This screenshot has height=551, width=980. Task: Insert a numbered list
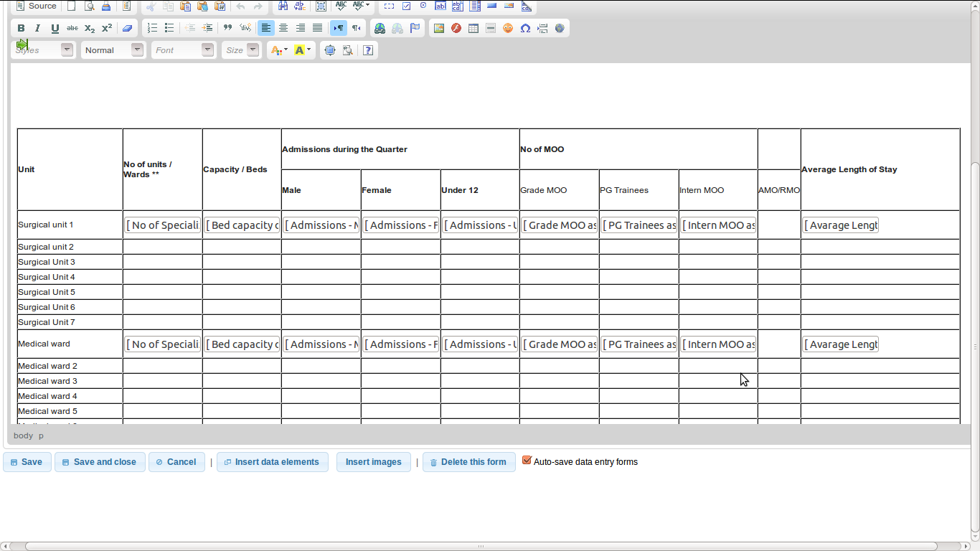tap(152, 28)
